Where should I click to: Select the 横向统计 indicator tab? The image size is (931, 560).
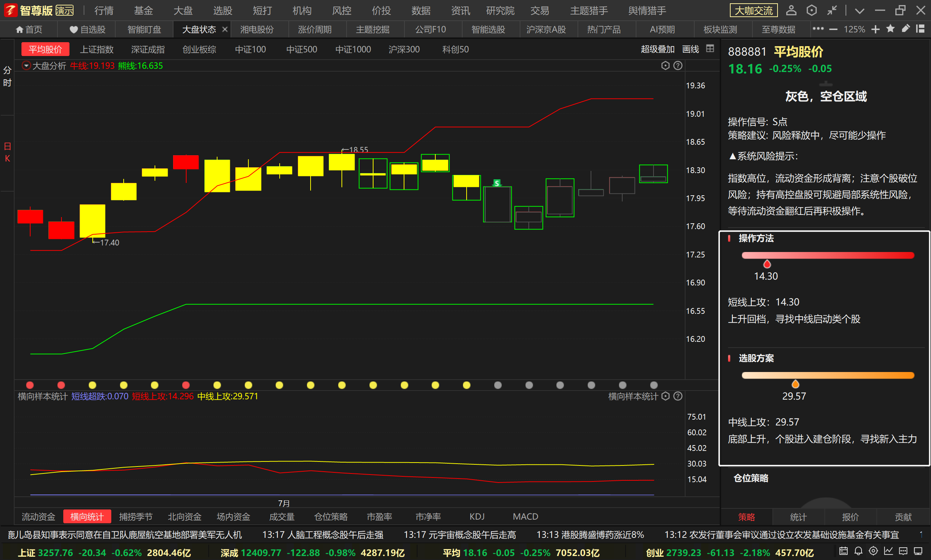pyautogui.click(x=87, y=517)
